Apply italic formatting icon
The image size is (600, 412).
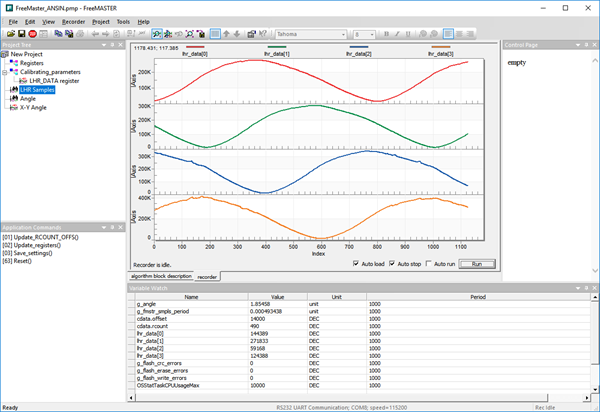(x=397, y=34)
